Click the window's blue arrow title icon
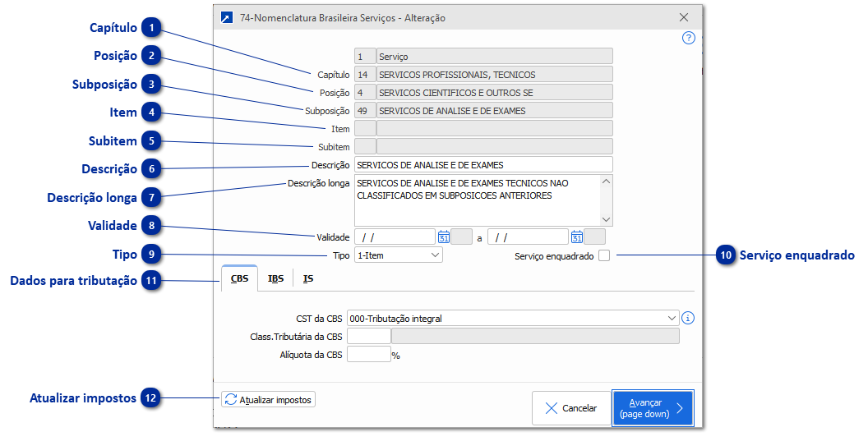This screenshot has width=868, height=441. 226,17
